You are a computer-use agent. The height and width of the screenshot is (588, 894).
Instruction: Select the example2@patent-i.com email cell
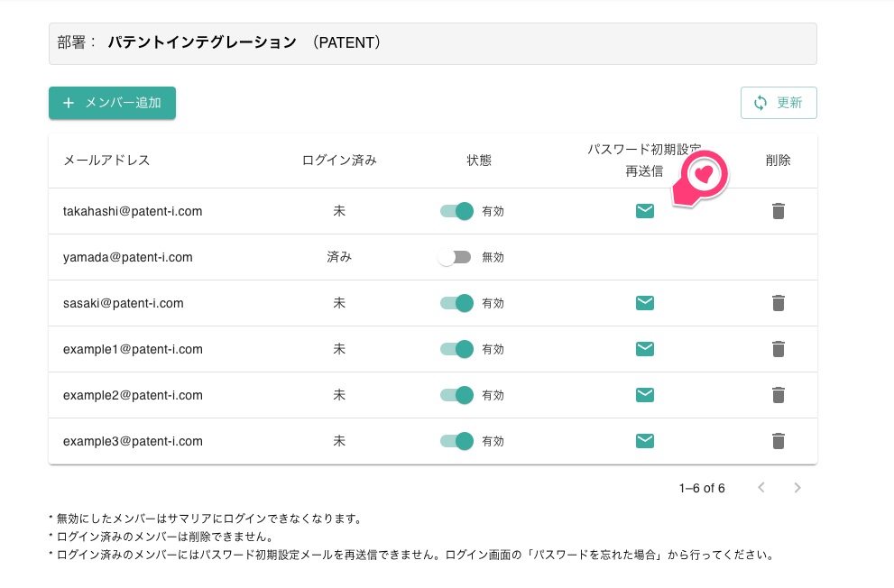pyautogui.click(x=133, y=395)
